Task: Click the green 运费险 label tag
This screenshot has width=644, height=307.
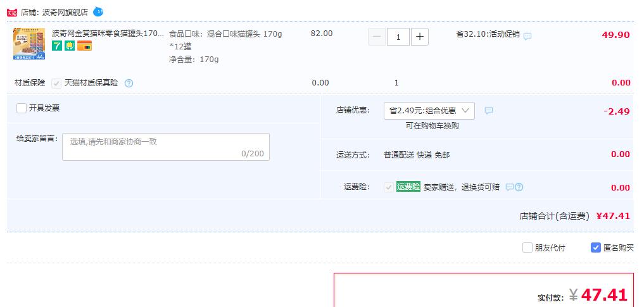Action: 408,187
